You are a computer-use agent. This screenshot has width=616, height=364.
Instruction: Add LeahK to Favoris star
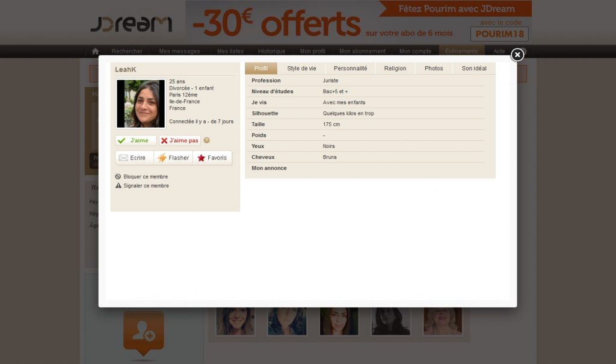click(212, 158)
